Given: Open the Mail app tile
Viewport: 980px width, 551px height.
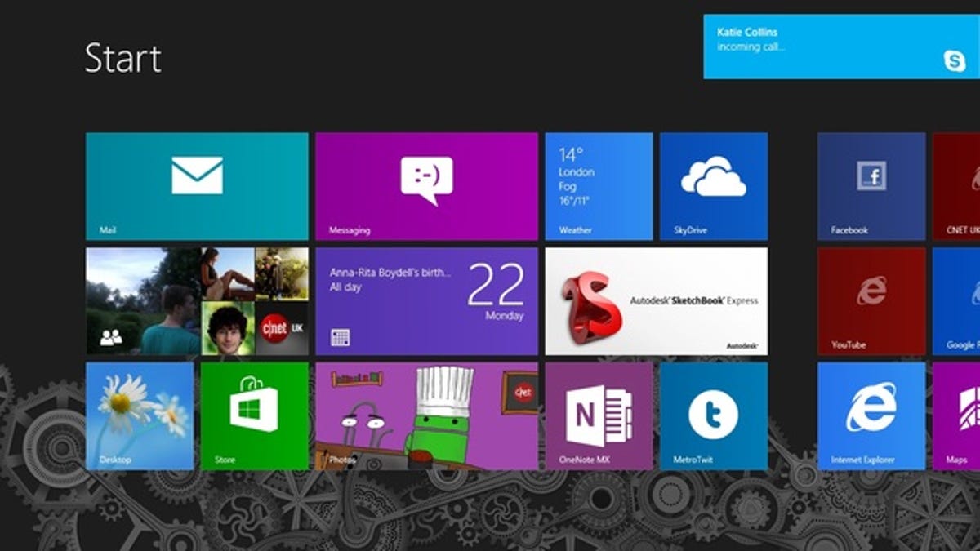Looking at the screenshot, I should [196, 186].
